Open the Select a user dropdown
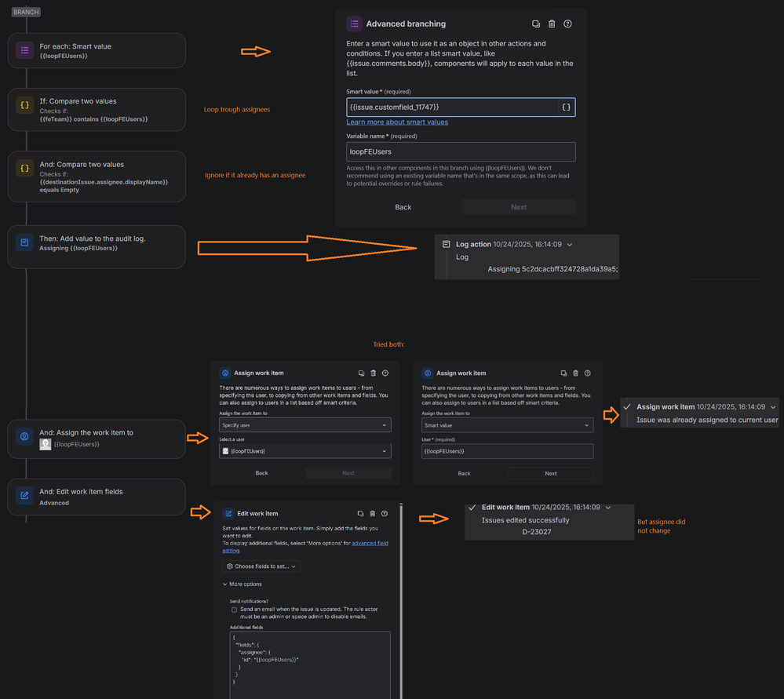784x699 pixels. (x=305, y=451)
